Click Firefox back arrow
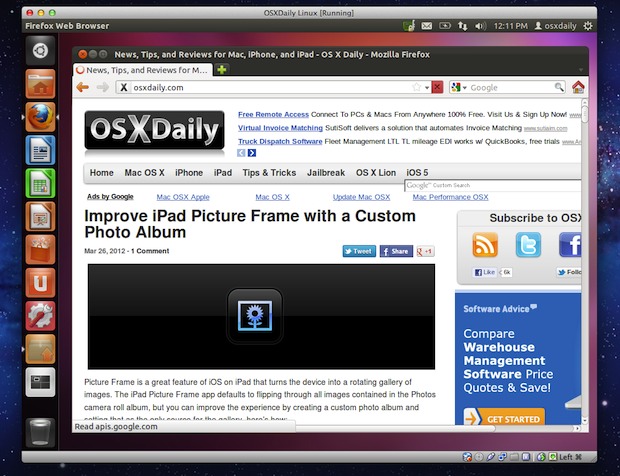Screen dimensions: 620x476 pyautogui.click(x=83, y=87)
